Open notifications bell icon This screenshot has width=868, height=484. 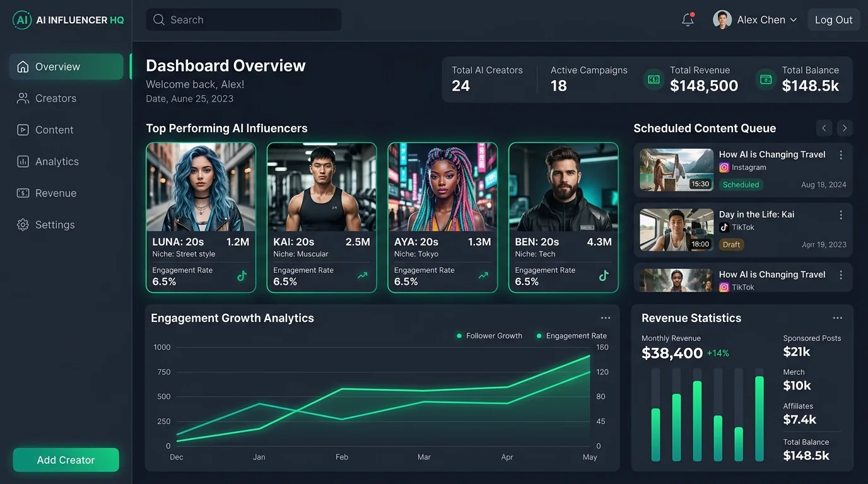coord(688,20)
